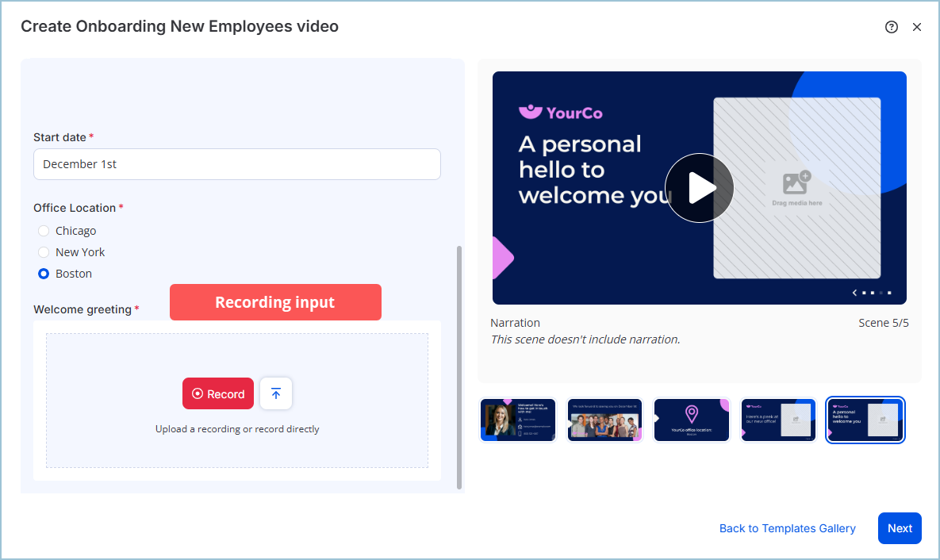
Task: Go Back to Templates Gallery
Action: pyautogui.click(x=787, y=528)
